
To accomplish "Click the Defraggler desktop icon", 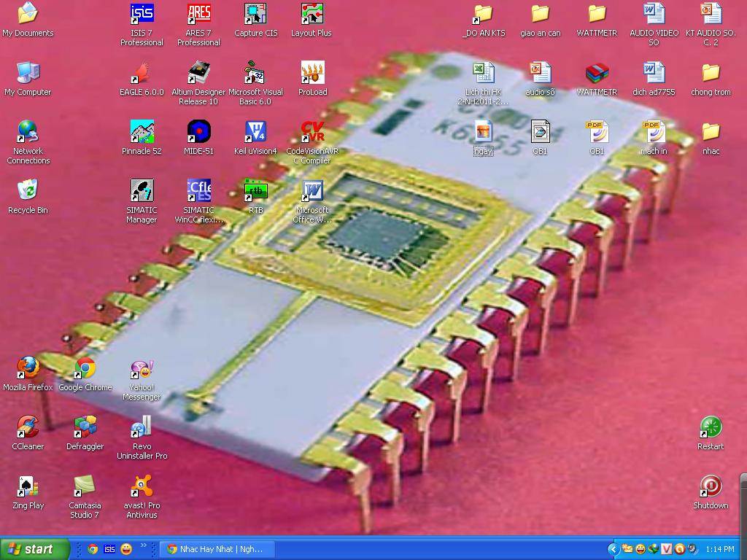I will coord(85,427).
